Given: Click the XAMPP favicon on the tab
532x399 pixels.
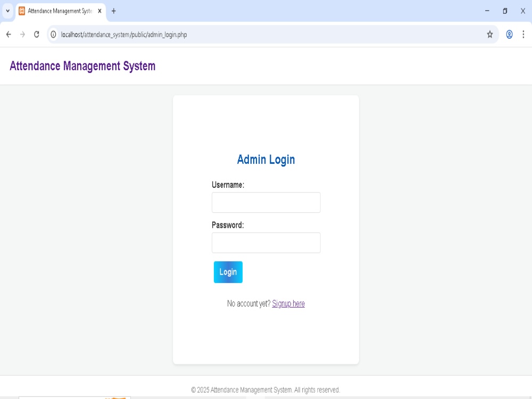Looking at the screenshot, I should pos(22,11).
